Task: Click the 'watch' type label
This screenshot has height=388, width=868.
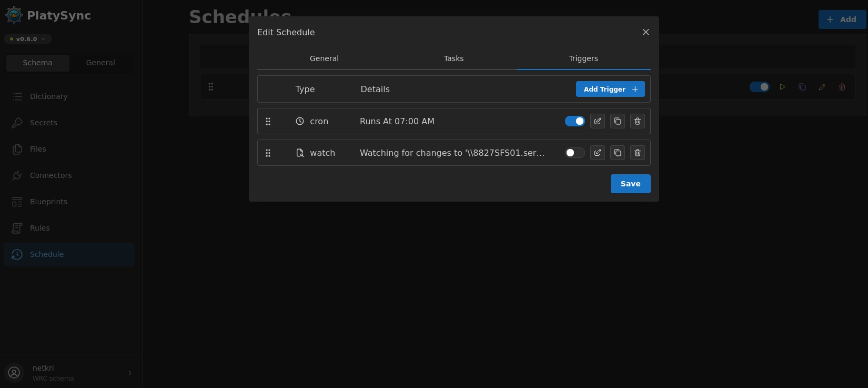Action: click(x=322, y=153)
